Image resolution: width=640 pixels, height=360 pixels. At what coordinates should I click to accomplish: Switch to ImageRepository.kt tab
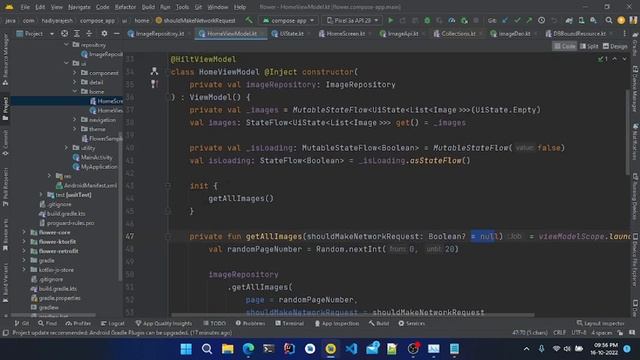(156, 33)
